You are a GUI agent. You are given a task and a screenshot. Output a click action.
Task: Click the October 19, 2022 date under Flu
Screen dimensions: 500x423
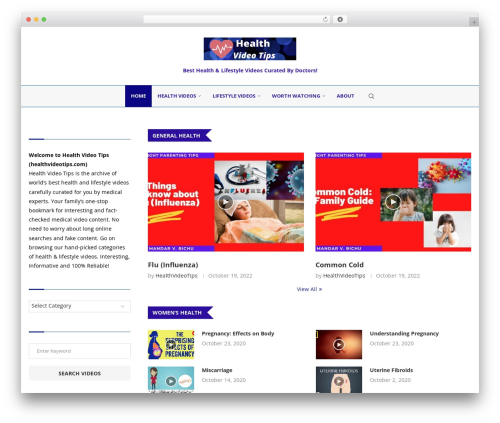(x=230, y=276)
